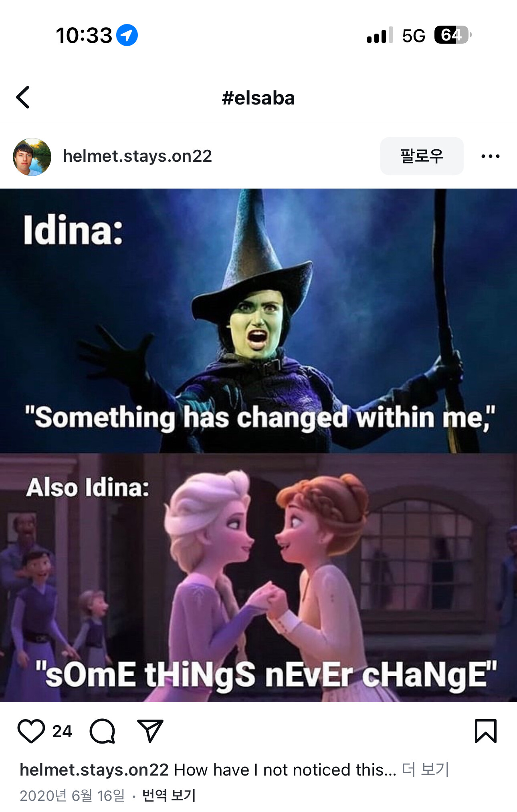Follow helmet.stays.on22 with 팔로우 button

pyautogui.click(x=422, y=156)
